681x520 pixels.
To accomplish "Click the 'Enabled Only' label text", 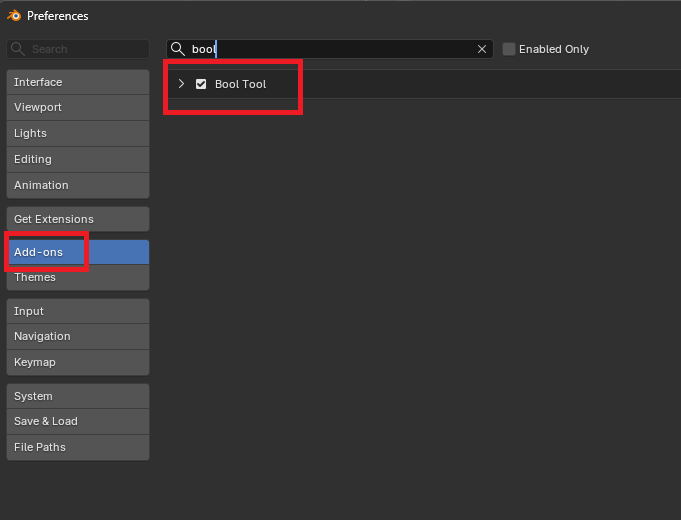I will (554, 49).
